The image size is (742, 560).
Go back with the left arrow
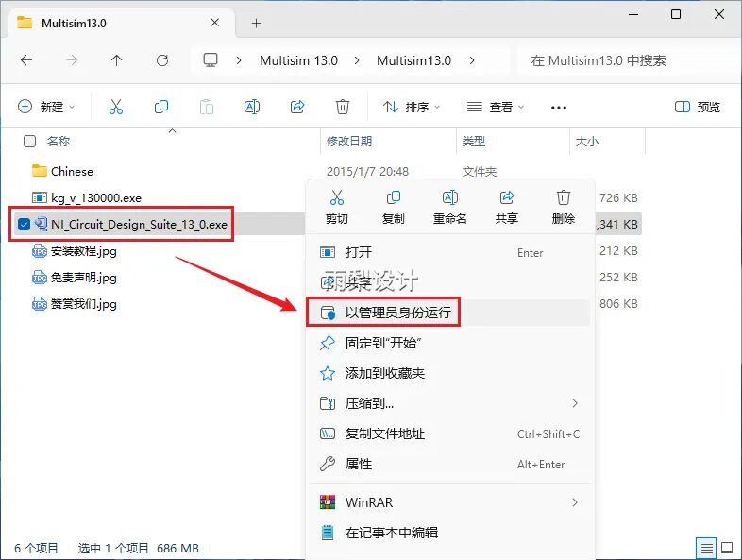tap(26, 60)
